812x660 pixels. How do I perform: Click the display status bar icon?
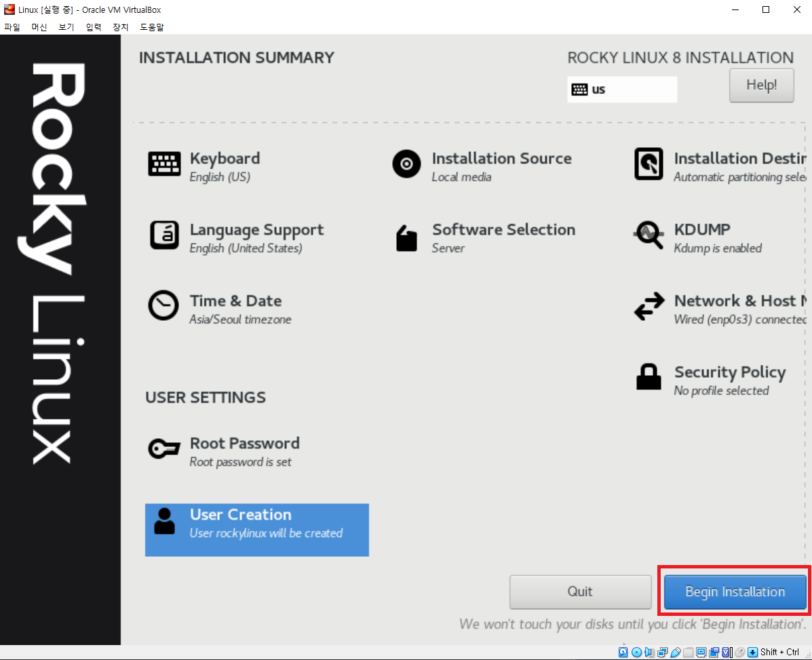[x=701, y=652]
